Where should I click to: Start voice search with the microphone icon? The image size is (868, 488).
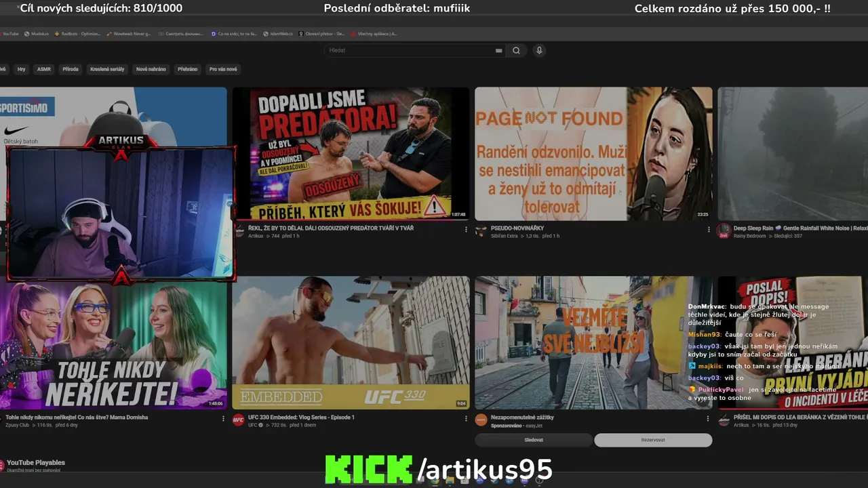tap(539, 50)
